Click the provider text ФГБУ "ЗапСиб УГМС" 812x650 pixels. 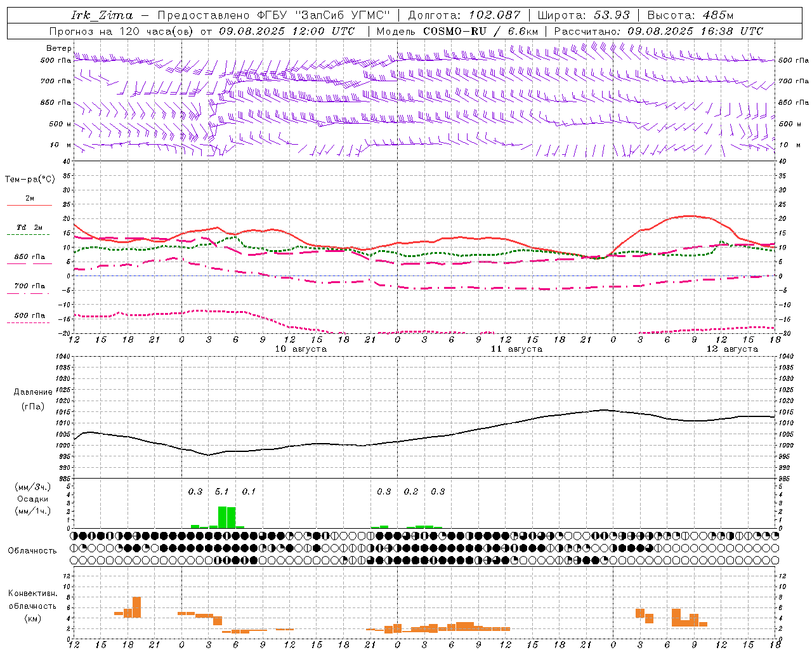323,15
